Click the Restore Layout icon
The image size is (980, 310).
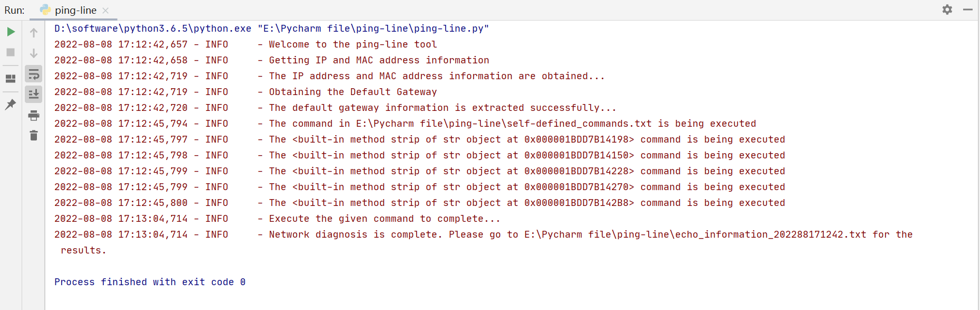11,78
